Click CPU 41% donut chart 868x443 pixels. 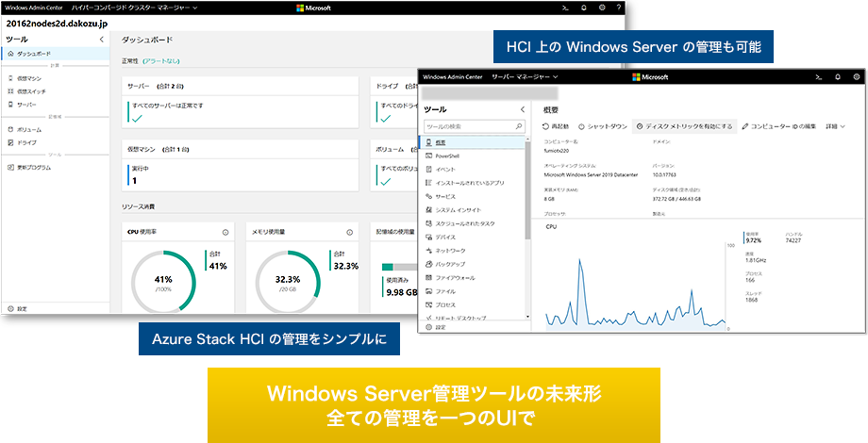pos(163,283)
